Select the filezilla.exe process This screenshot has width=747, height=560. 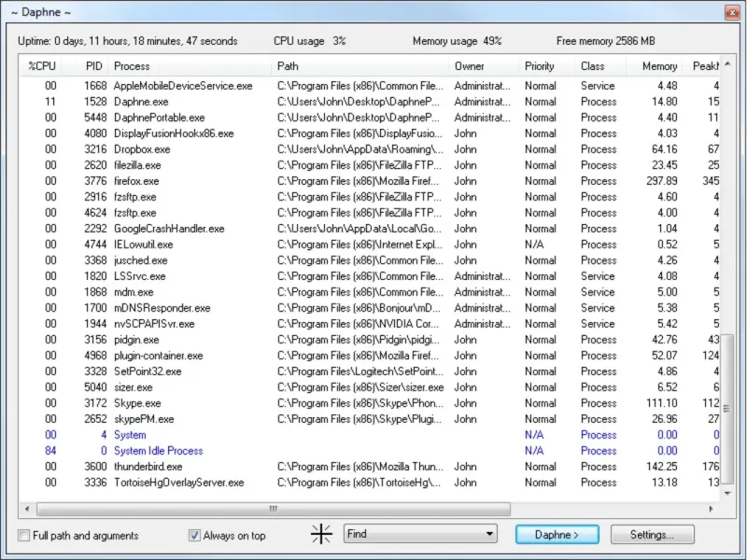[x=369, y=165]
